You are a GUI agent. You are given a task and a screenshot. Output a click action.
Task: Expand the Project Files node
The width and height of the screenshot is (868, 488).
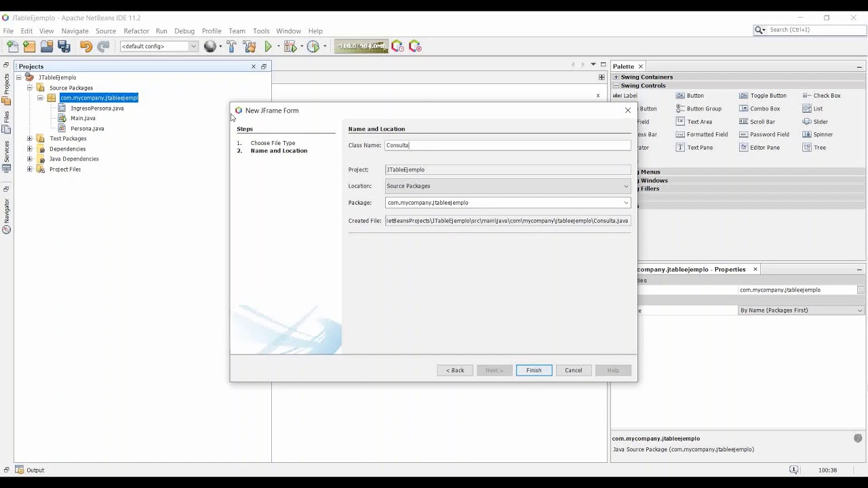[x=30, y=169]
